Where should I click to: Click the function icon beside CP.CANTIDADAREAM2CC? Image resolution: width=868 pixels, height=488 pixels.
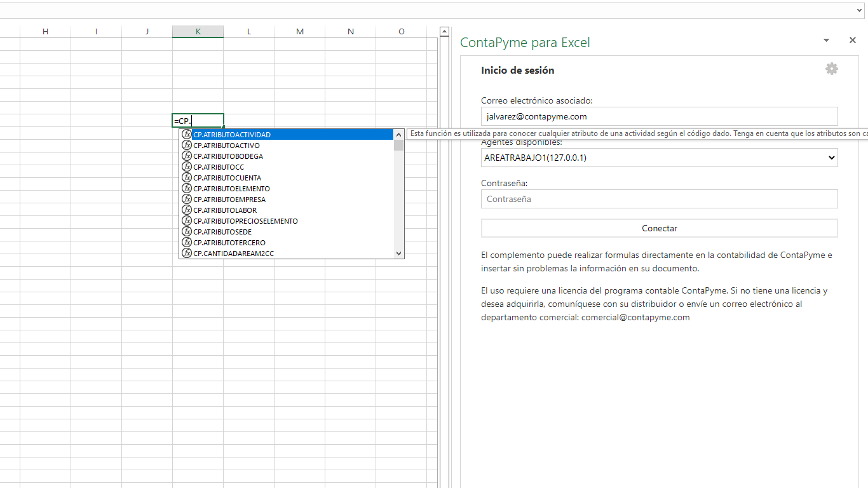coord(187,254)
